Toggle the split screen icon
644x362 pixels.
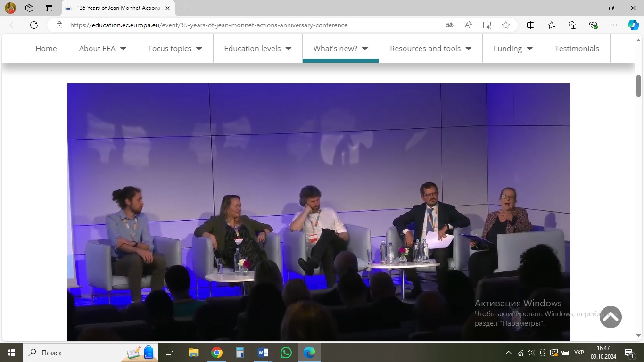pos(530,25)
